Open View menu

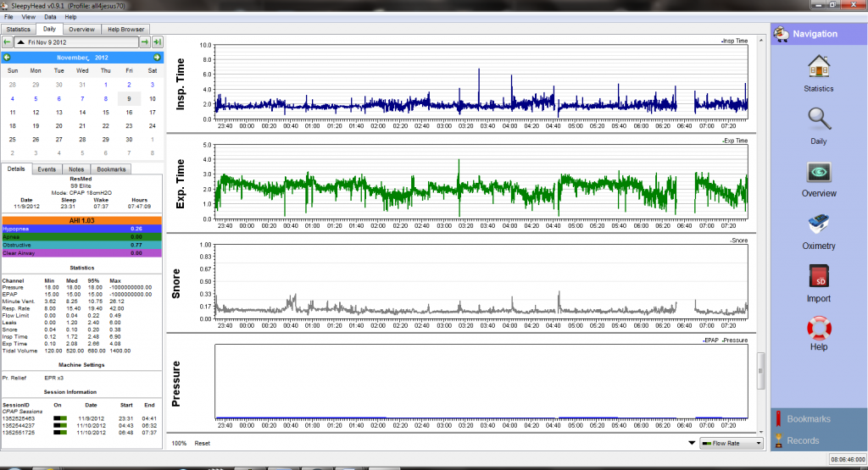28,17
